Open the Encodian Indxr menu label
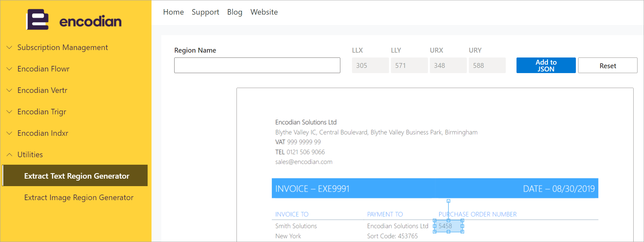This screenshot has width=644, height=242. 43,133
